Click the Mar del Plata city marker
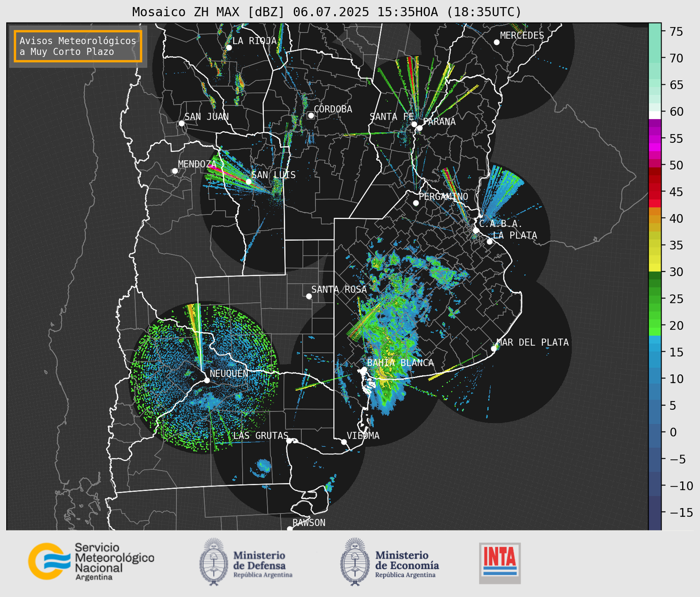 pyautogui.click(x=494, y=349)
